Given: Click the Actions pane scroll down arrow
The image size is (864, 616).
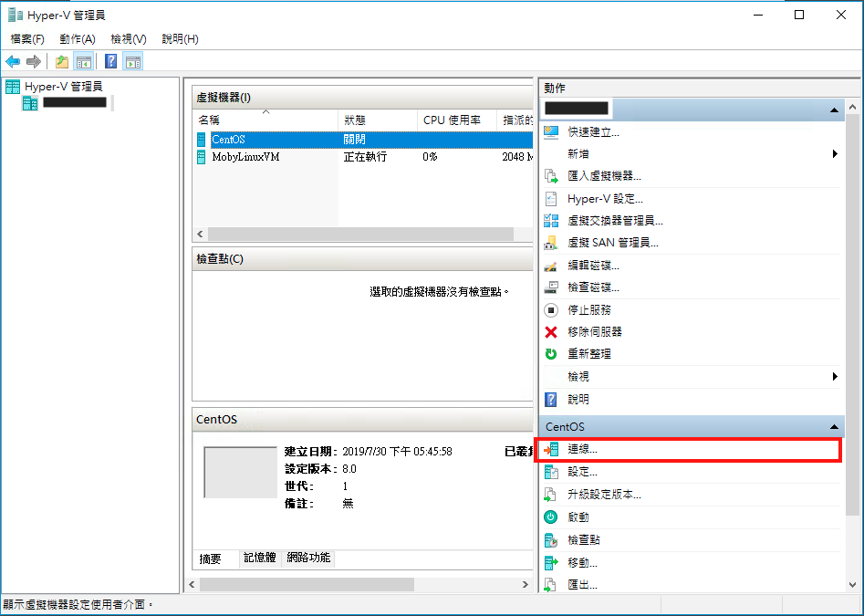Looking at the screenshot, I should tap(852, 585).
